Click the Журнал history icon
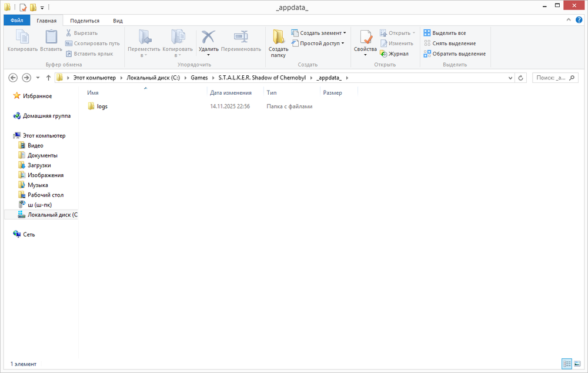Image resolution: width=588 pixels, height=373 pixels. point(385,53)
